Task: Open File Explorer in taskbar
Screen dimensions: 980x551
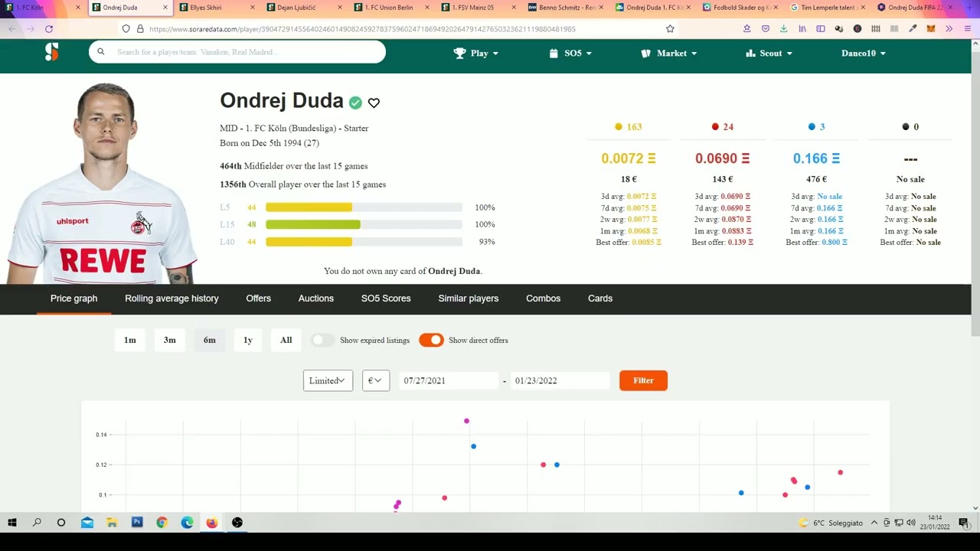Action: tap(112, 523)
